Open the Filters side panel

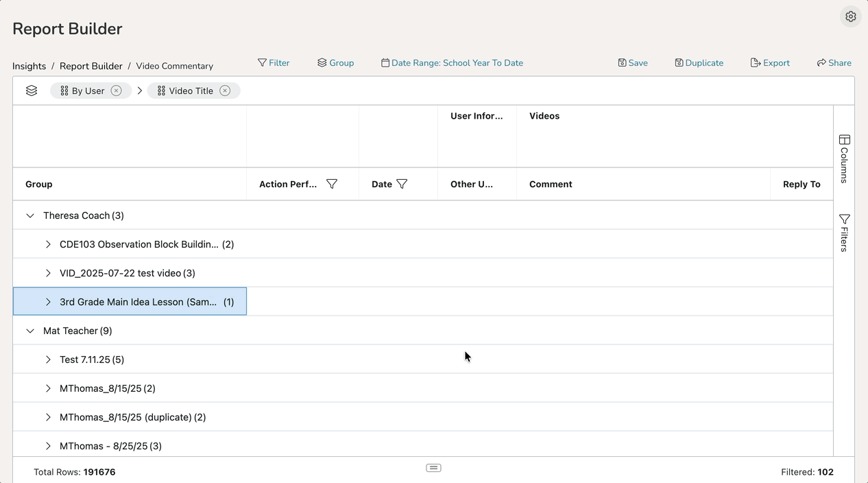[844, 233]
